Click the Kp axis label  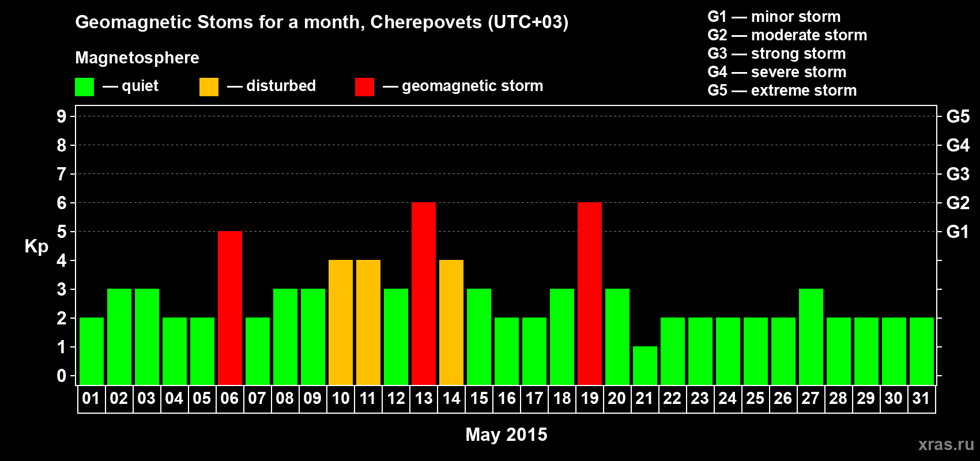point(36,247)
